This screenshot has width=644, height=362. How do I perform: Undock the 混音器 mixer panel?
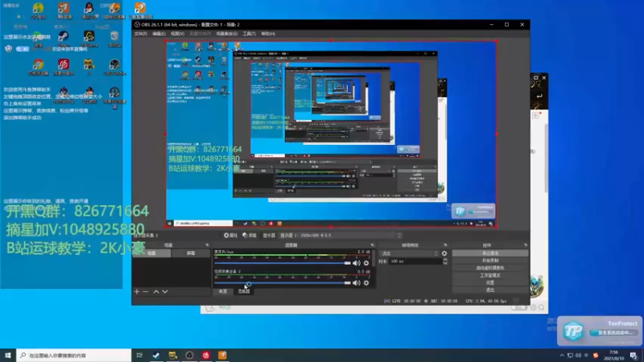[373, 245]
